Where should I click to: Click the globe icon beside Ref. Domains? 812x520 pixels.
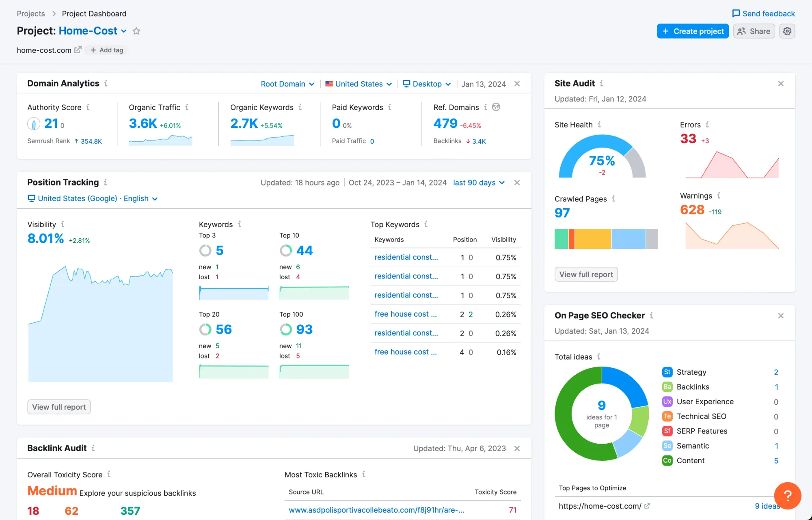[x=496, y=107]
